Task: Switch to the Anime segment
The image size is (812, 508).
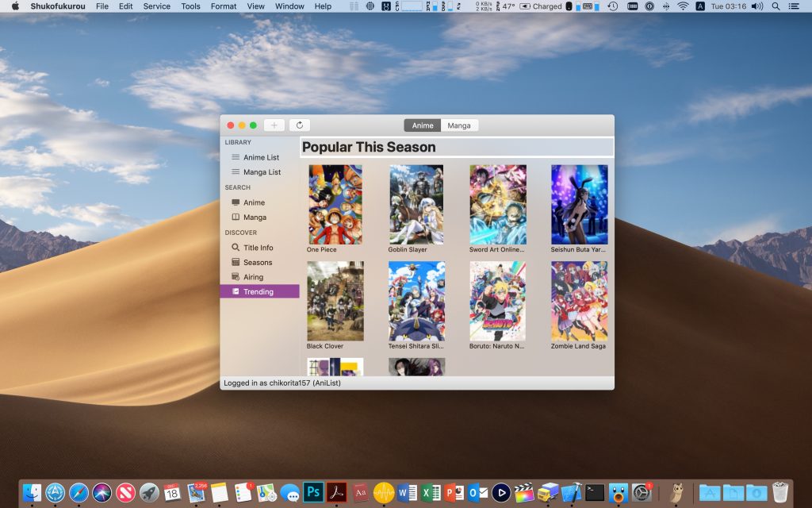Action: point(423,125)
